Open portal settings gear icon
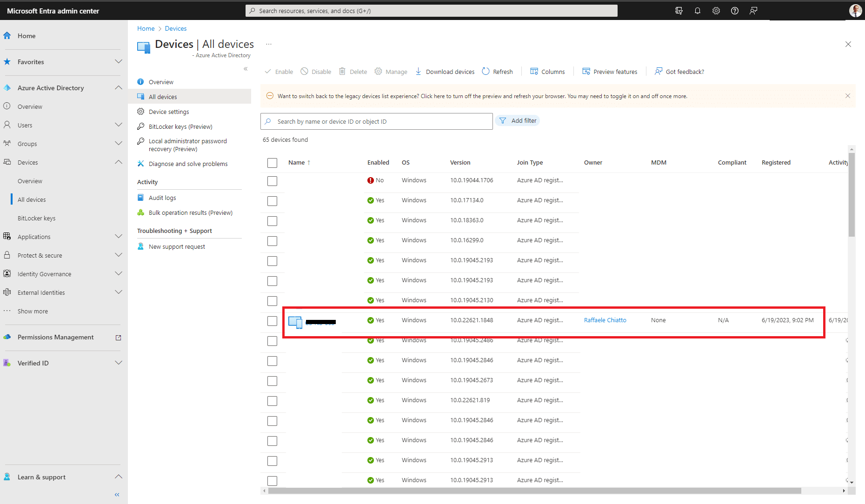Viewport: 865px width, 504px height. (716, 11)
